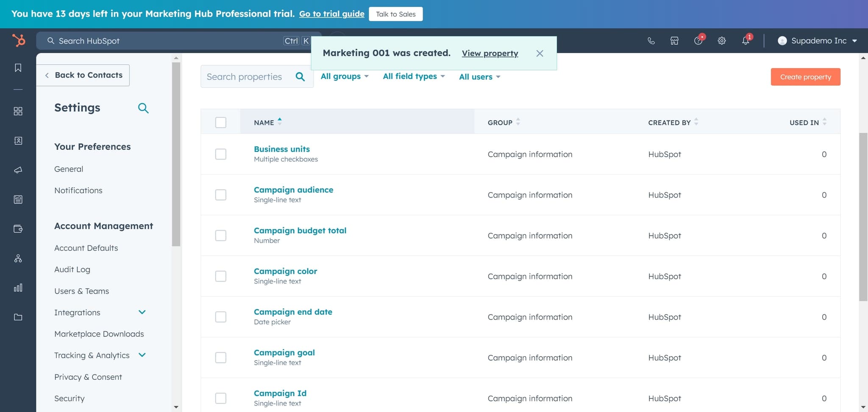Image resolution: width=868 pixels, height=412 pixels.
Task: Open the bookmarks icon in sidebar
Action: click(18, 68)
